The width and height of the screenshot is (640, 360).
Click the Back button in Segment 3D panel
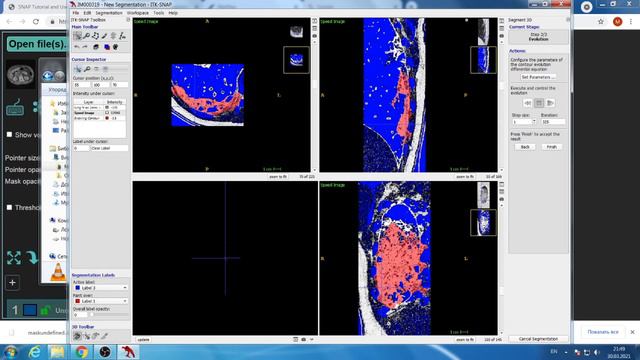click(x=525, y=147)
